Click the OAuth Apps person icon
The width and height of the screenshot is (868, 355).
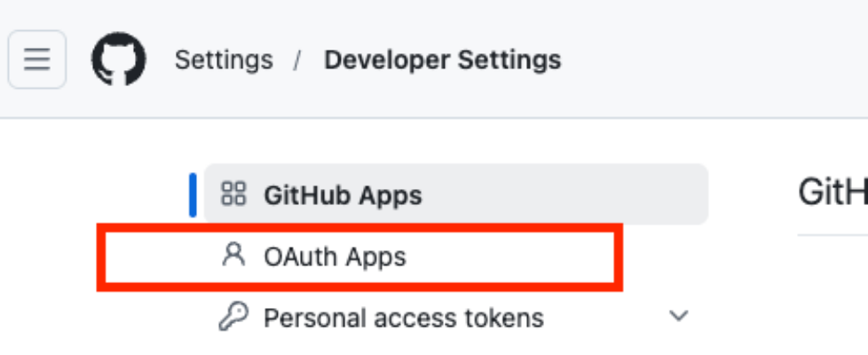pyautogui.click(x=233, y=256)
